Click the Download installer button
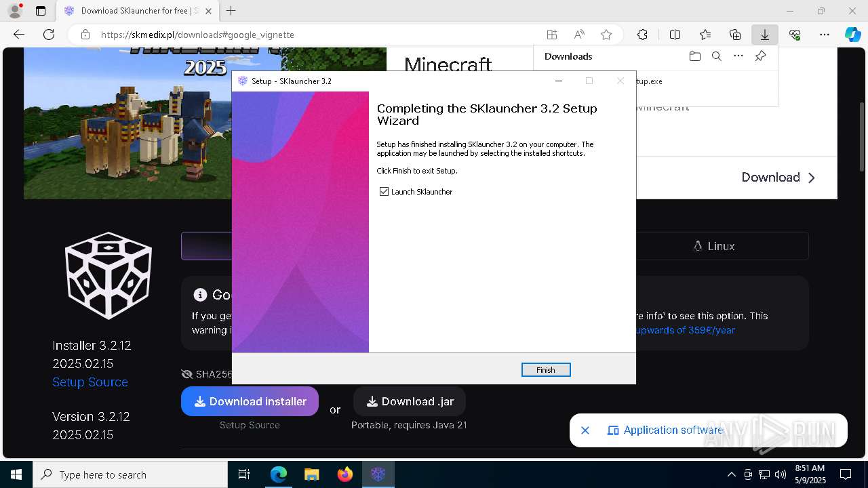868x488 pixels. [x=250, y=401]
